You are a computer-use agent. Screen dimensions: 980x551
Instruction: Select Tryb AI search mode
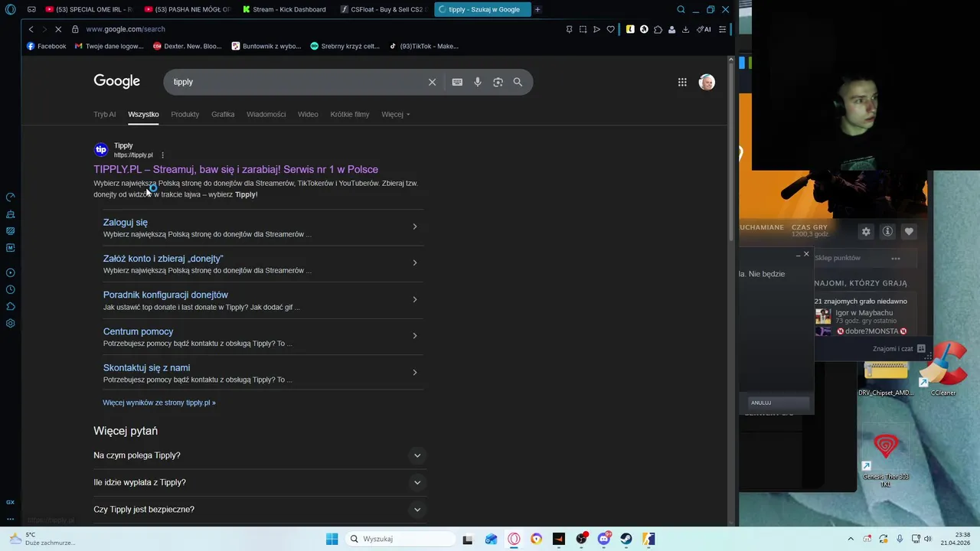click(104, 114)
